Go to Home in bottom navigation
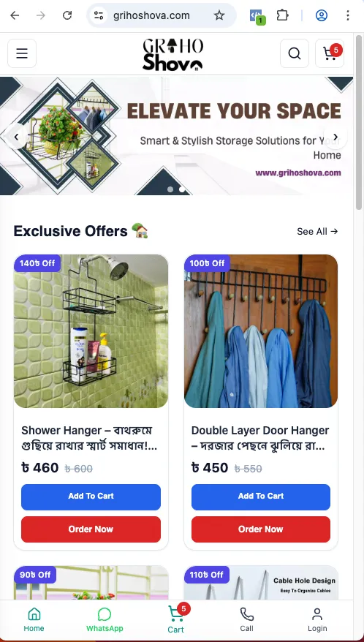The width and height of the screenshot is (364, 642). point(34,619)
